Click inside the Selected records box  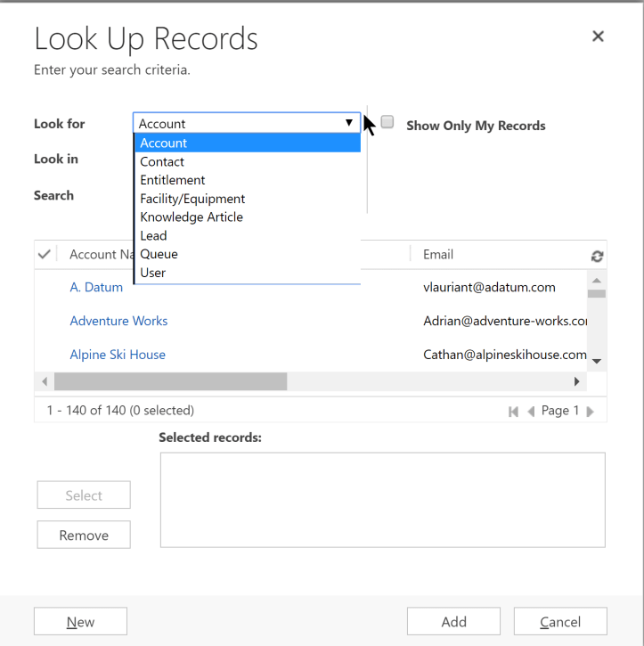point(382,499)
